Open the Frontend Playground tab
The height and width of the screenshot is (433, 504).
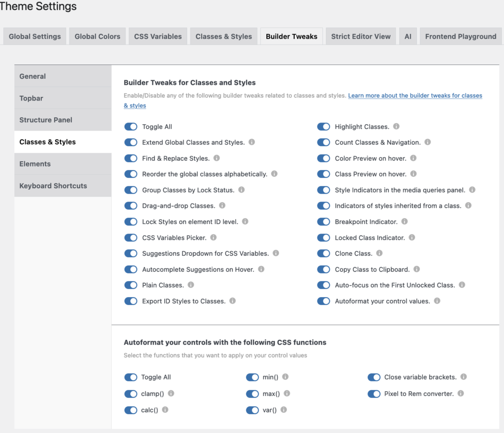[461, 36]
